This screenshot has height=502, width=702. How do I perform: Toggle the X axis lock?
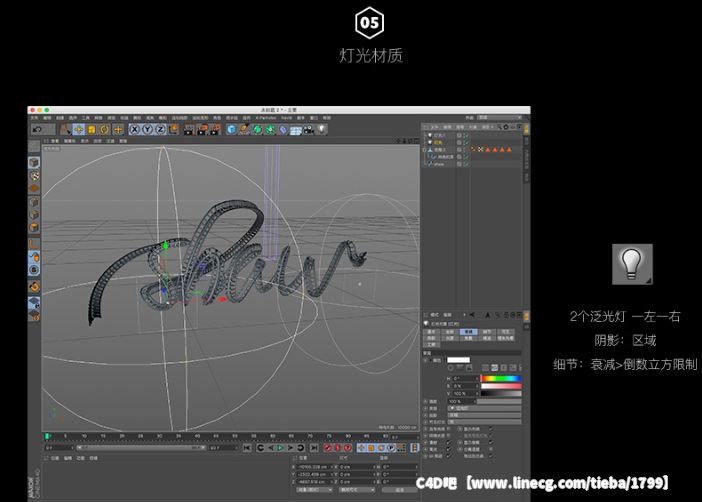pyautogui.click(x=134, y=129)
